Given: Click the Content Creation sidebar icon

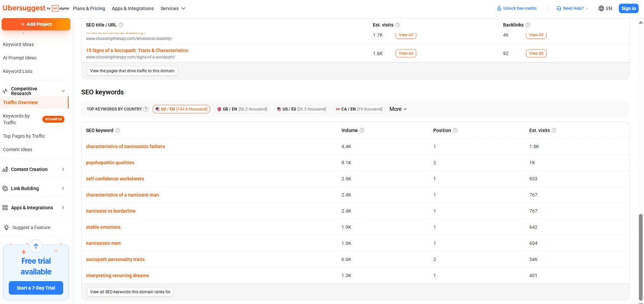Looking at the screenshot, I should point(5,169).
